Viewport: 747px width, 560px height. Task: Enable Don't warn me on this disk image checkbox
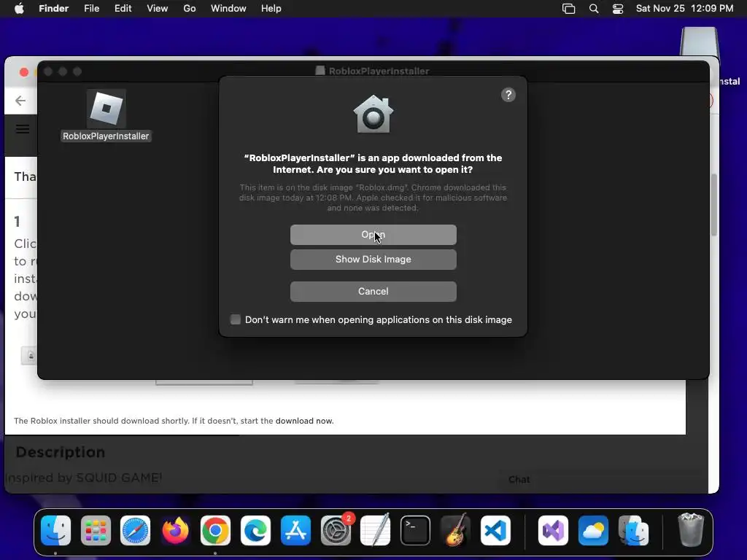(x=236, y=319)
